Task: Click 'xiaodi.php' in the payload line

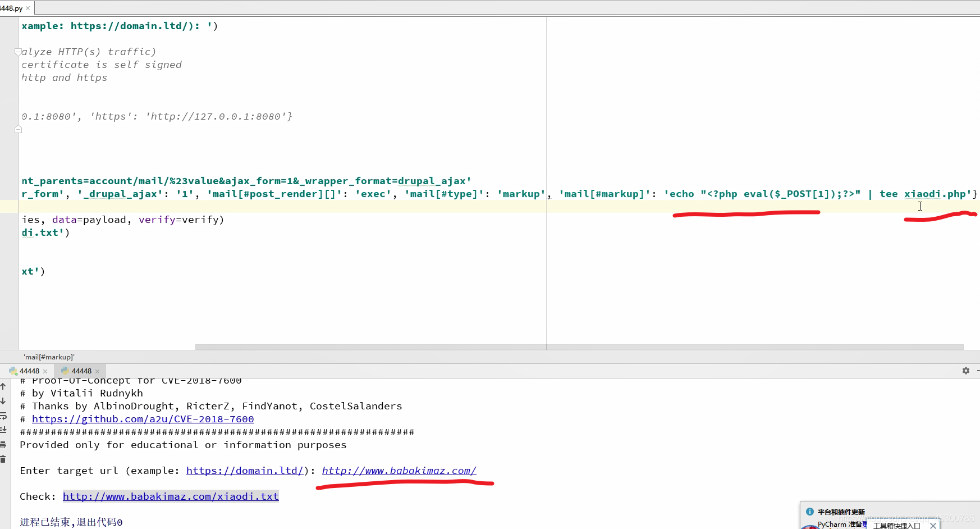Action: click(x=935, y=194)
